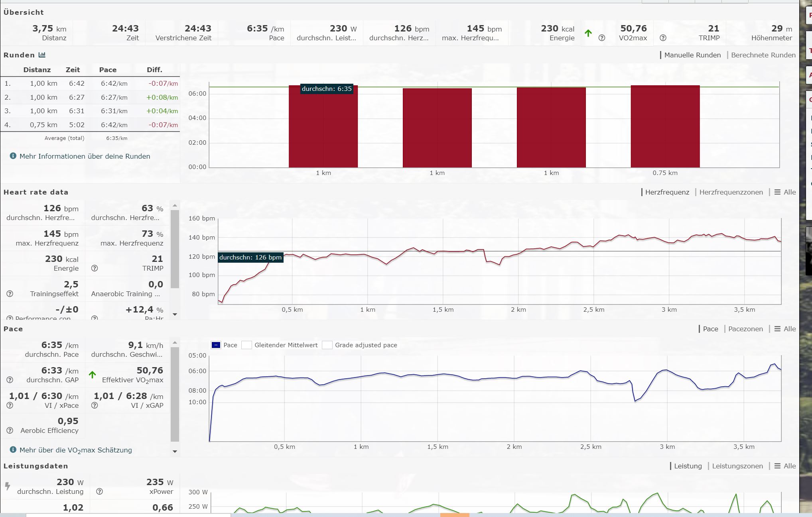
Task: Click info icon before Mehr Informationen über Runden
Action: click(13, 156)
